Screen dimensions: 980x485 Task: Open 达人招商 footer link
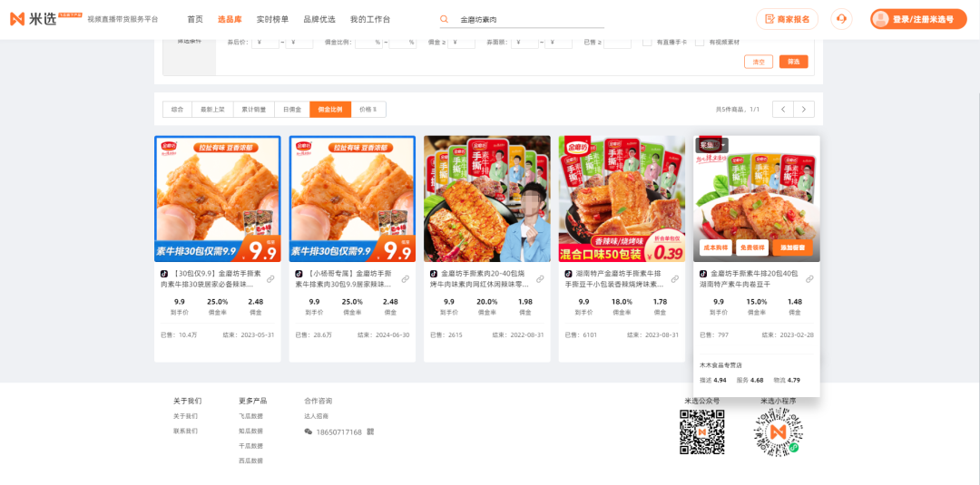[x=317, y=416]
